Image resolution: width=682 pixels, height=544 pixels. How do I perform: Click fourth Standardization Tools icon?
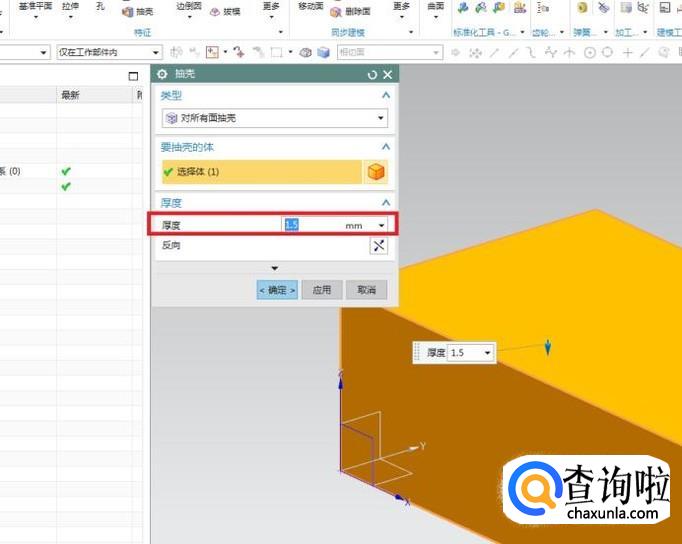[519, 7]
